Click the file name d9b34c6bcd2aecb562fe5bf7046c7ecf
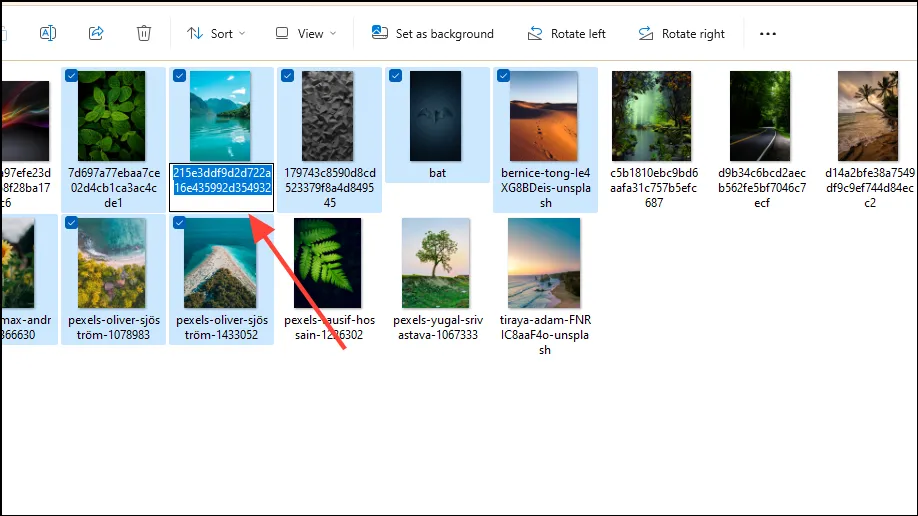Viewport: 918px width, 516px height. (x=762, y=188)
